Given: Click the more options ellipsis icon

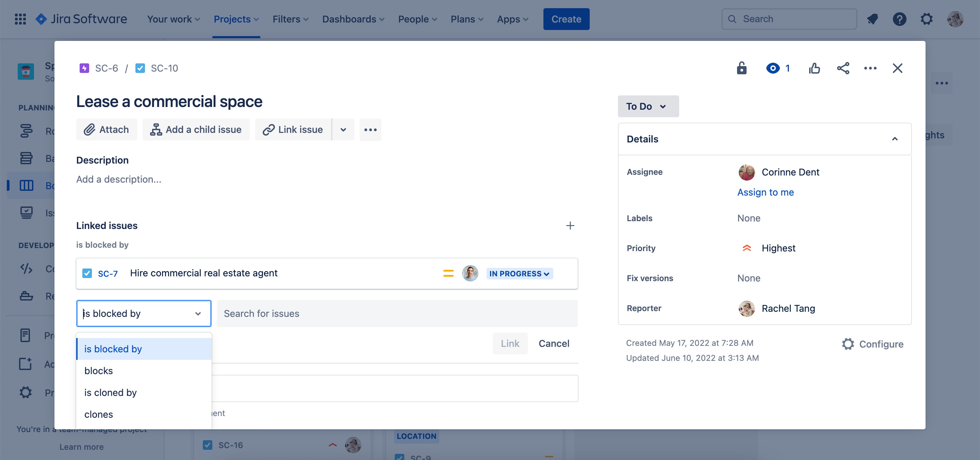Looking at the screenshot, I should [x=869, y=67].
